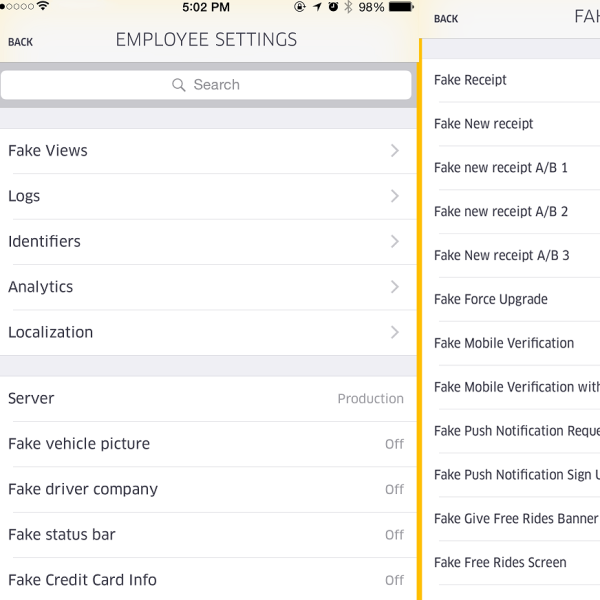This screenshot has height=600, width=600.
Task: Toggle the Fake vehicle picture setting
Action: coord(394,444)
